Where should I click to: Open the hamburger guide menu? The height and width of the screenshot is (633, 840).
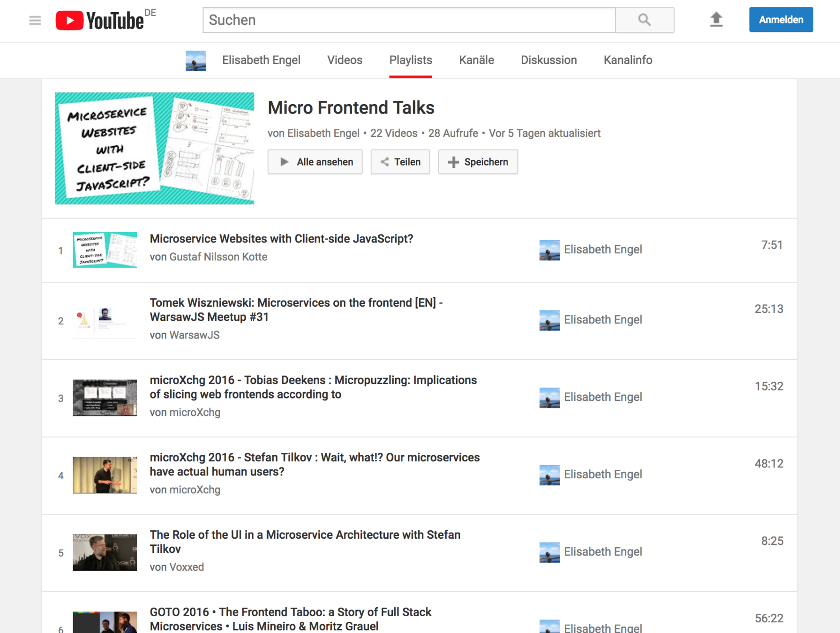click(35, 20)
